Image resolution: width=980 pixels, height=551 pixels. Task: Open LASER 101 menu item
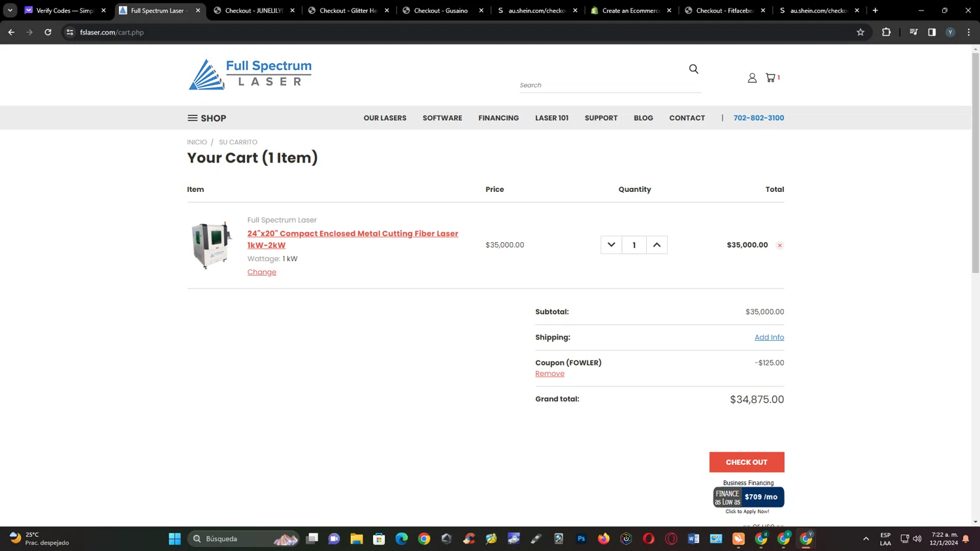(551, 118)
